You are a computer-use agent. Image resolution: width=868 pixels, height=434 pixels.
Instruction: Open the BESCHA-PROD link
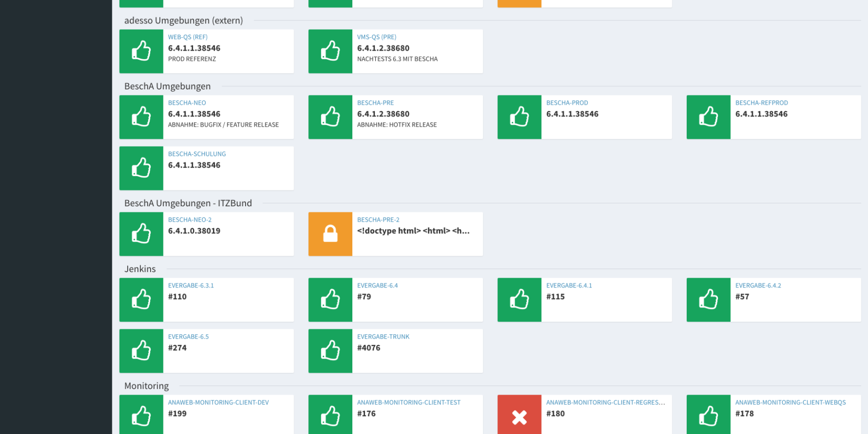pos(567,103)
